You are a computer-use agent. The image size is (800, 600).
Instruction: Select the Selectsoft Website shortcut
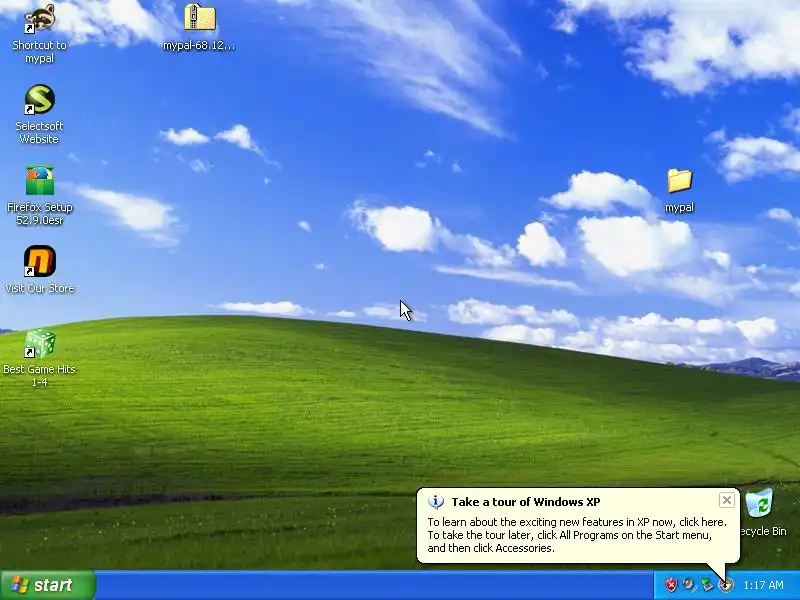39,99
